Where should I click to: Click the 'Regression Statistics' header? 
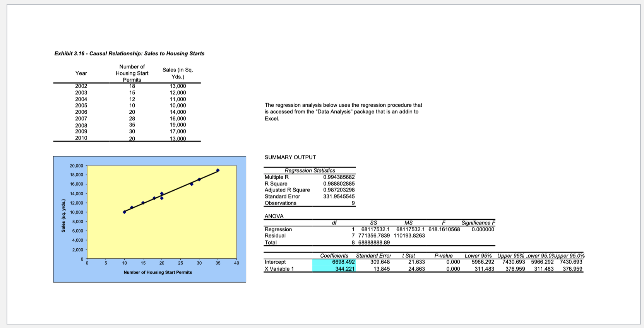(310, 171)
